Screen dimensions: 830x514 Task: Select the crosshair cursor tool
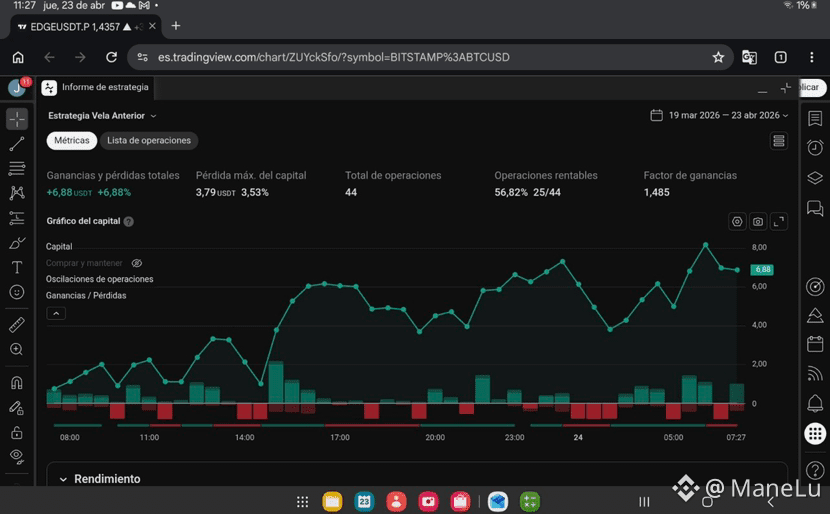[17, 119]
